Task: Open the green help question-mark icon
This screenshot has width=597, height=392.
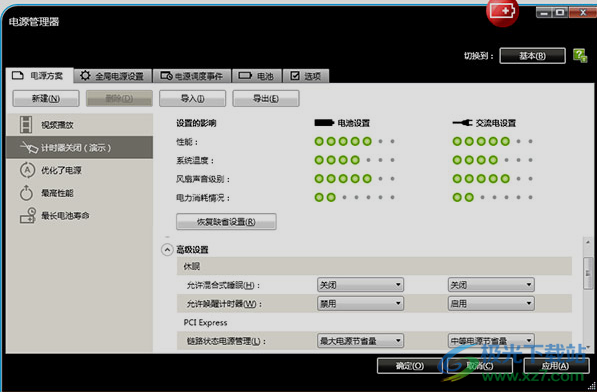Action: [580, 56]
